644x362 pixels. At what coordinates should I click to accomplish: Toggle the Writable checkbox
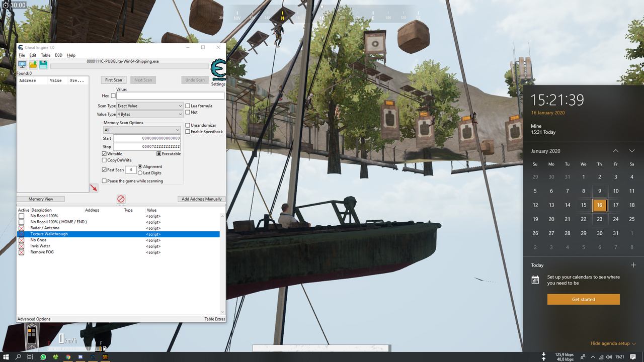point(104,154)
